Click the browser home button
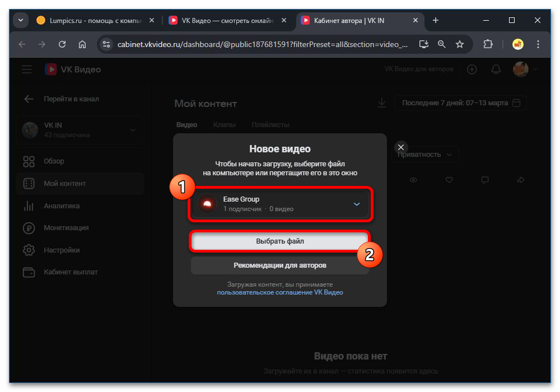The height and width of the screenshot is (392, 560). 82,44
